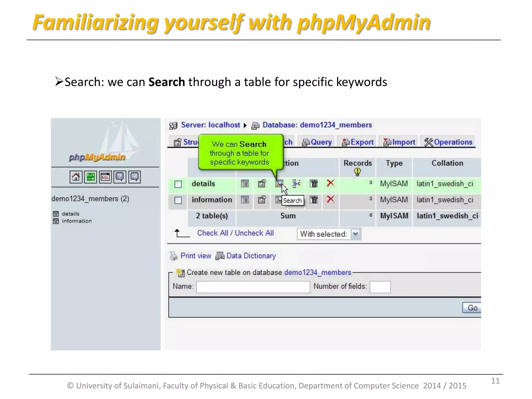Click demo1234_members link in Create table legend
The width and height of the screenshot is (532, 399).
318,272
